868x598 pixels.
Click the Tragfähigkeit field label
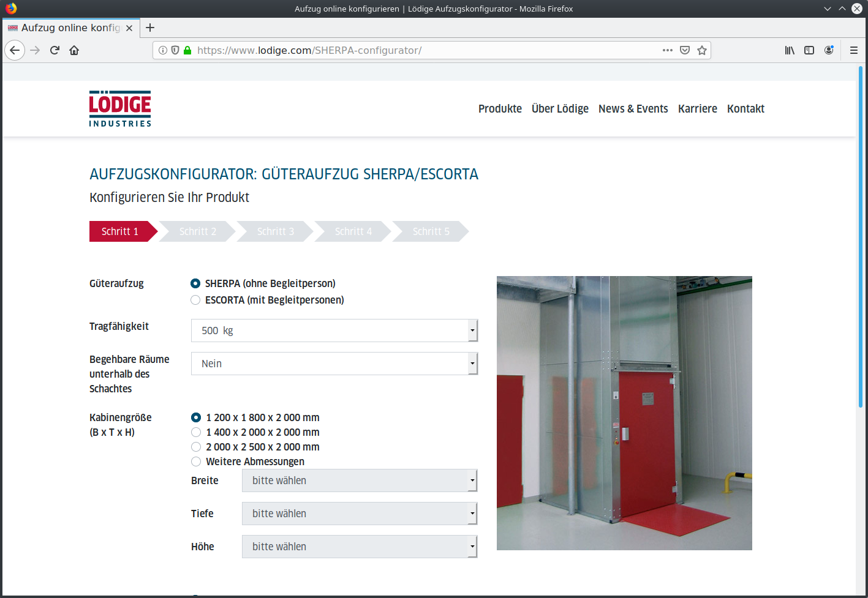119,326
